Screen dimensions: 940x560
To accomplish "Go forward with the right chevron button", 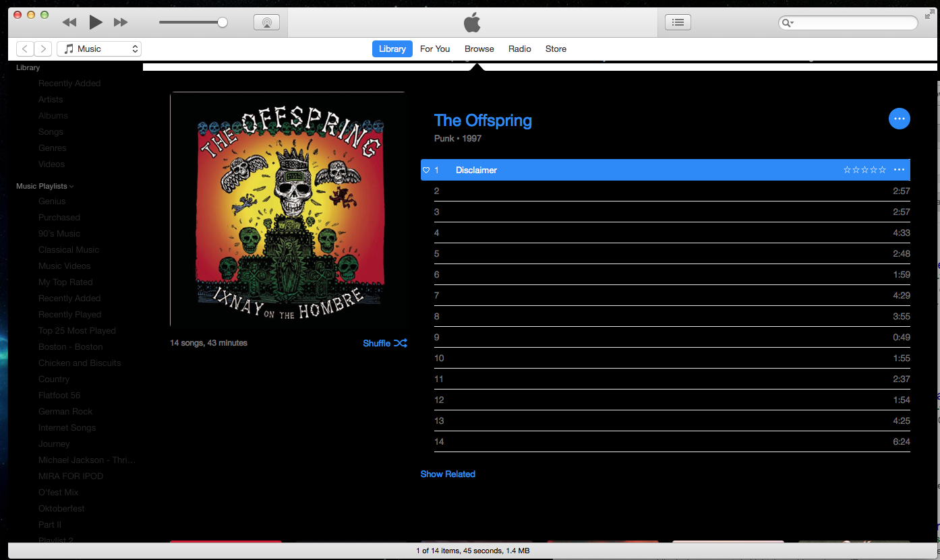I will coord(43,49).
